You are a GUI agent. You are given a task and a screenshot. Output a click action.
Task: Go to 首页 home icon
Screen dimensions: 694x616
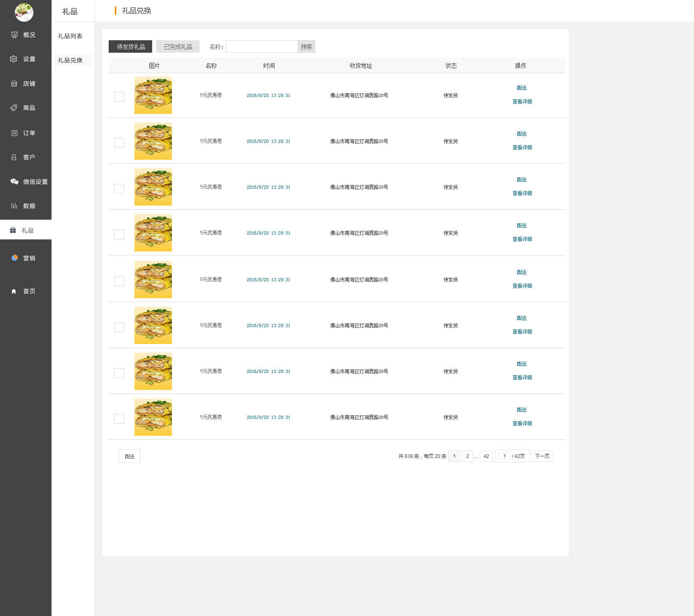14,291
